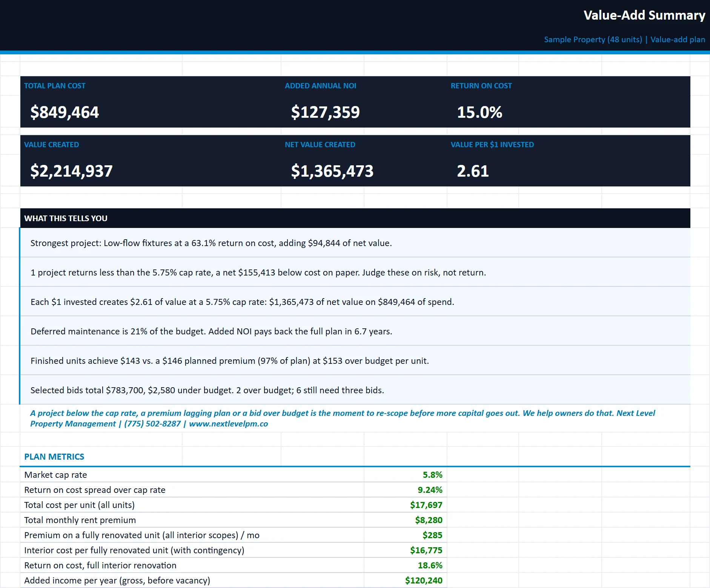Viewport: 710px width, 588px height.
Task: Click the Value-Add Summary title
Action: click(644, 15)
